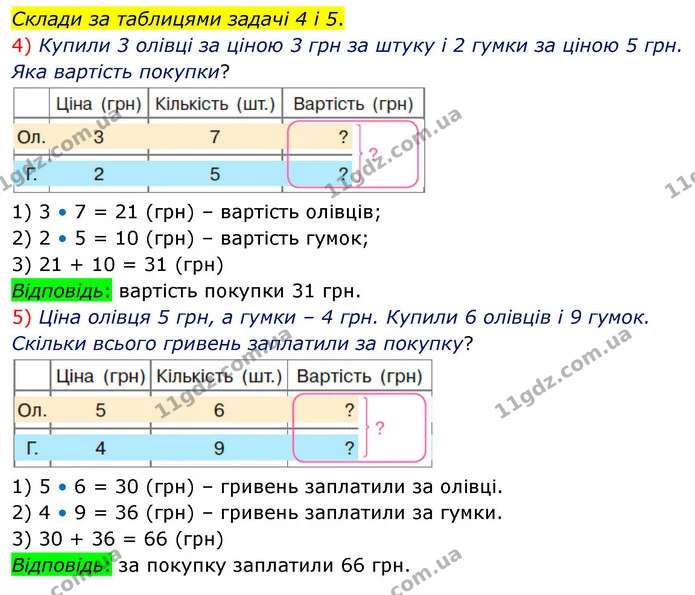Click the line '3) 21 + 10 = 31 (грн)'
Viewport: 695px width, 595px height.
tap(117, 265)
